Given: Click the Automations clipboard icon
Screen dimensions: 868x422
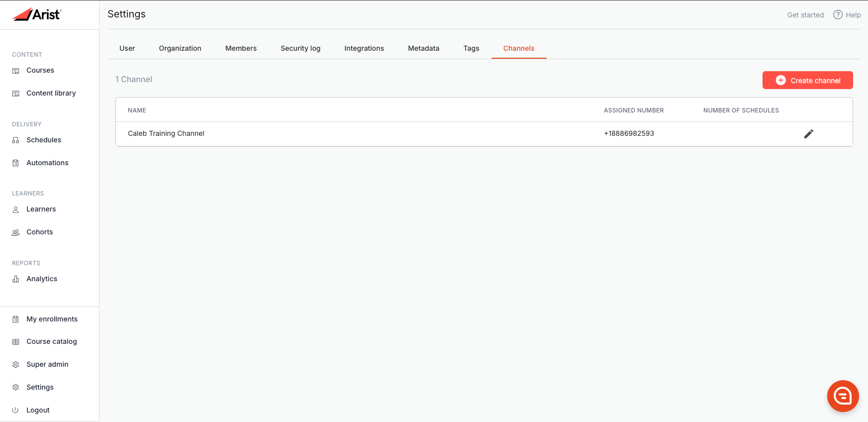Looking at the screenshot, I should [16, 163].
